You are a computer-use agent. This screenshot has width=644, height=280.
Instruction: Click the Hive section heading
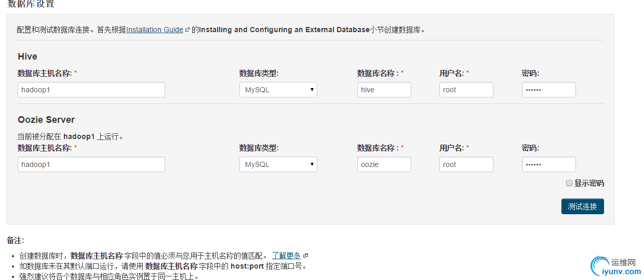[28, 57]
